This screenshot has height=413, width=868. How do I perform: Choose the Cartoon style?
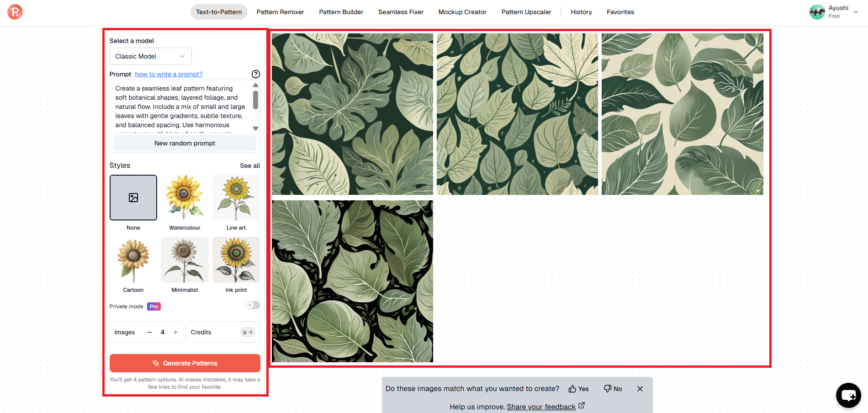click(x=133, y=260)
